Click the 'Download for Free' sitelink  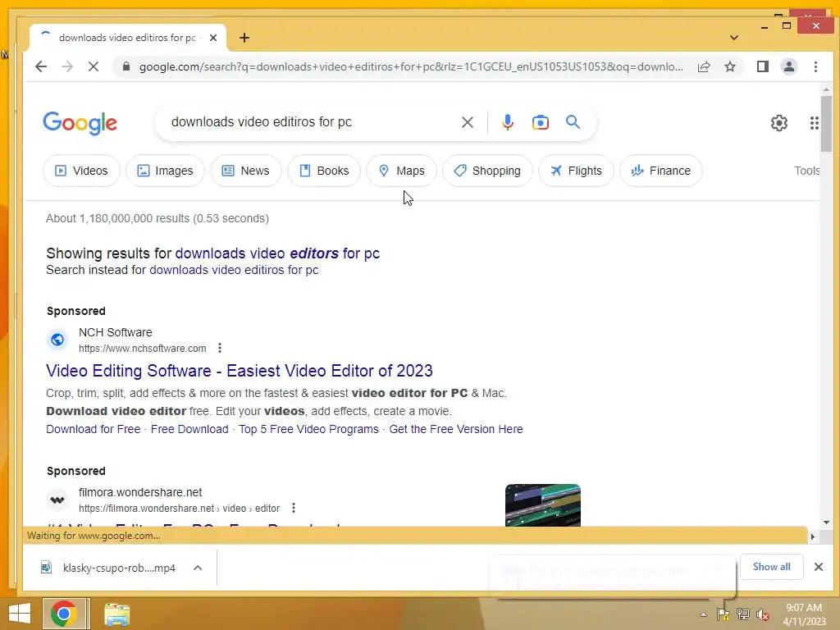(94, 429)
